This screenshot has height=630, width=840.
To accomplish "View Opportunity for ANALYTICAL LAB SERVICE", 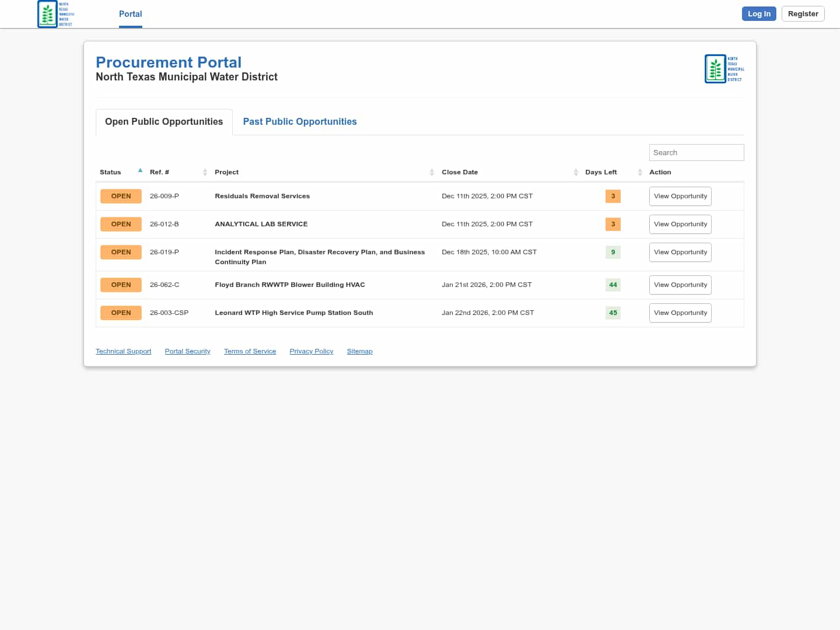I will pos(680,224).
